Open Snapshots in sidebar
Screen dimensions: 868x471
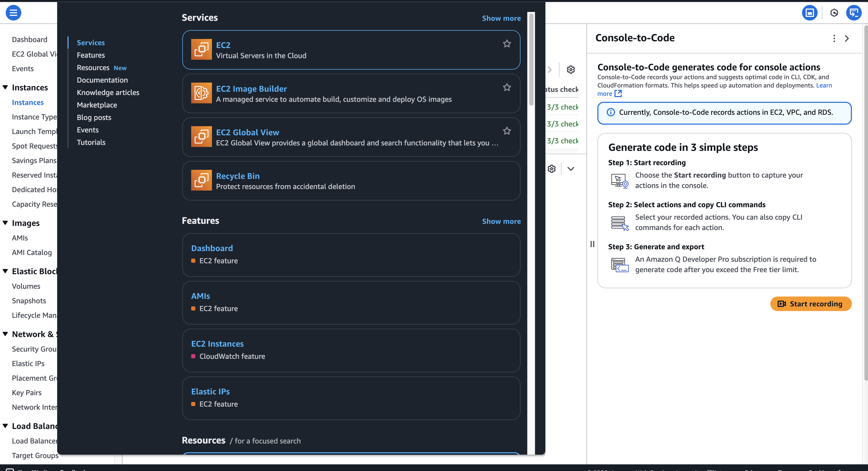(x=29, y=300)
